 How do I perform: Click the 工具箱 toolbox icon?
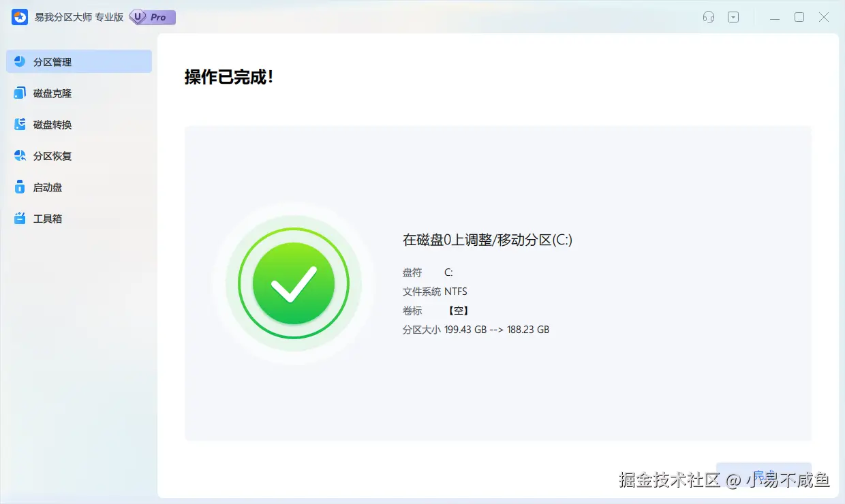point(20,218)
